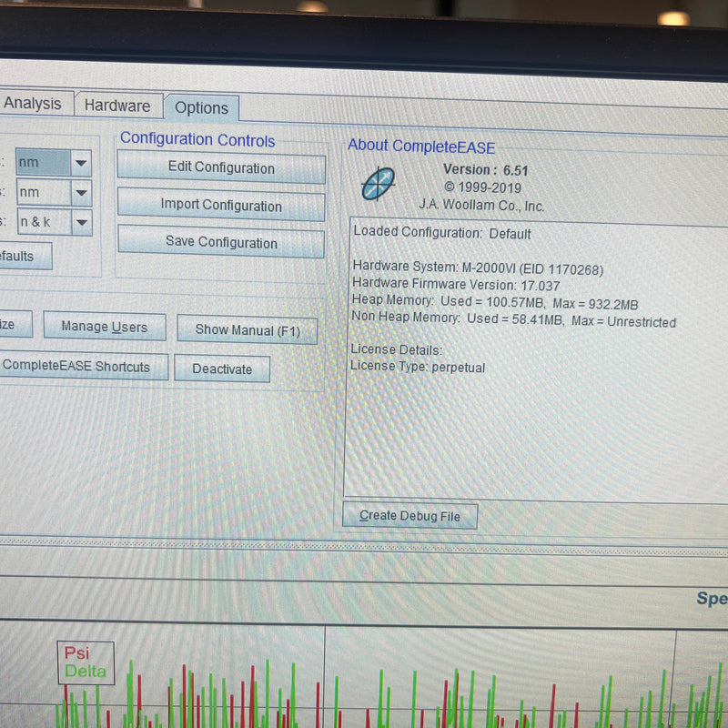Show the manual with the F1 button
This screenshot has width=728, height=728.
(248, 330)
